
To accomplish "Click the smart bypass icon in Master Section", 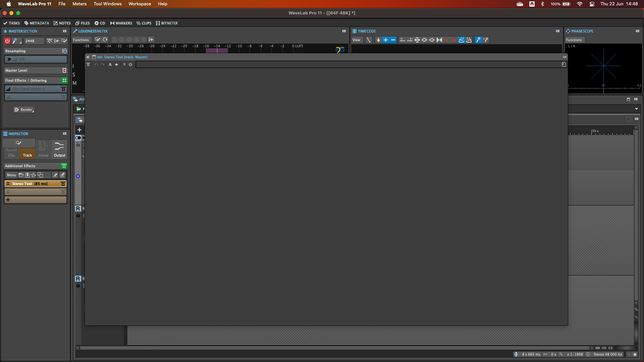I will [49, 41].
